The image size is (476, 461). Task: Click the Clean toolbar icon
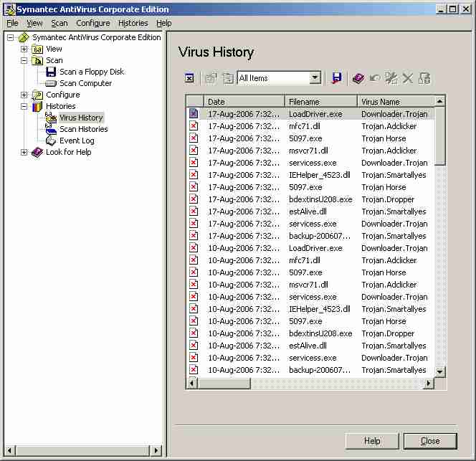(391, 78)
